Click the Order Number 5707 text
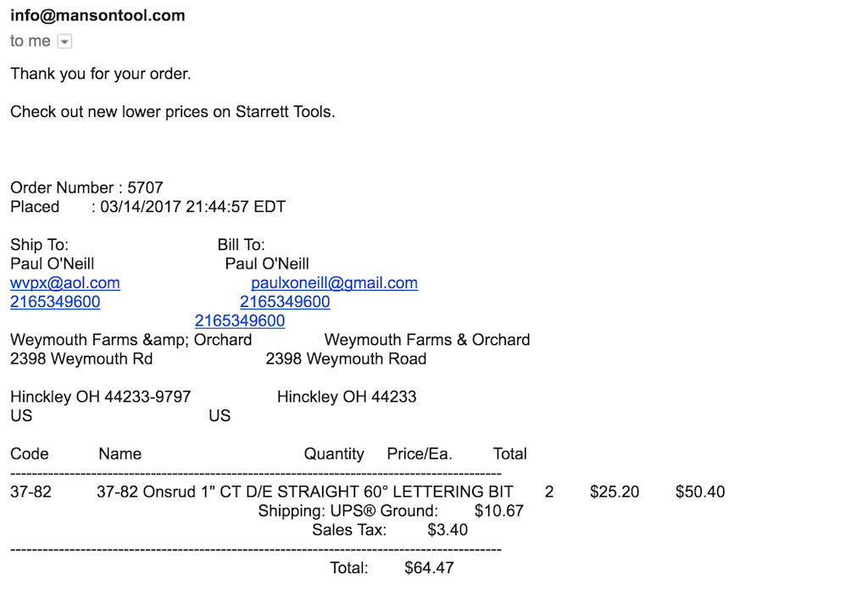 point(86,188)
